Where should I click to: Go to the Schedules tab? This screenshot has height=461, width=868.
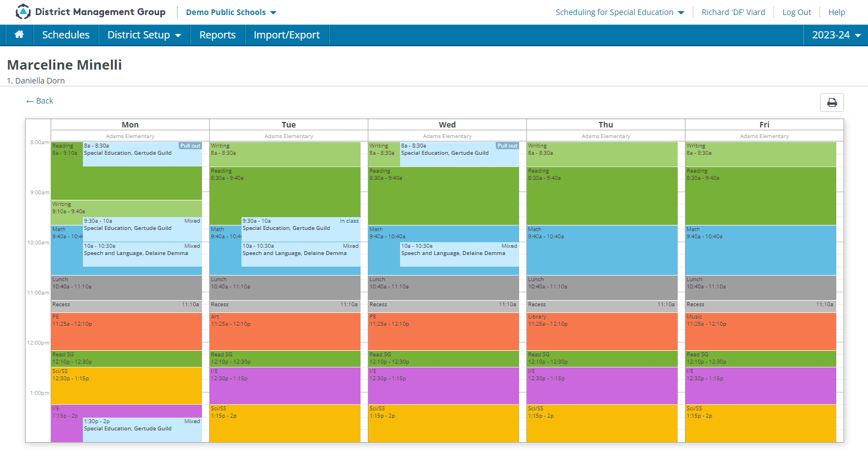coord(66,35)
